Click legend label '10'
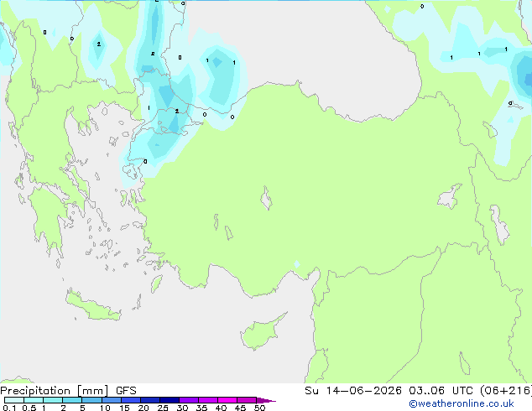Screen dimensions: 532x411 [105, 408]
